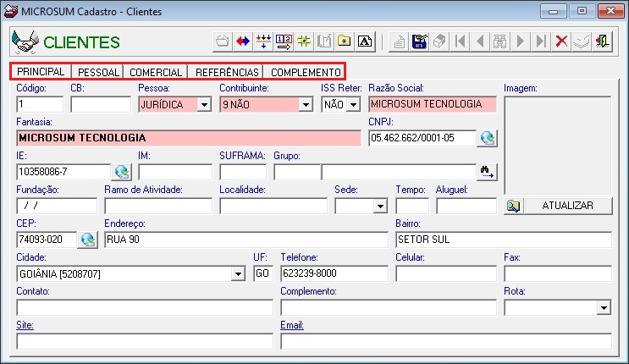Viewport: 629px width, 364px height.
Task: Switch to the PRINCIPAL tab
Action: [41, 71]
